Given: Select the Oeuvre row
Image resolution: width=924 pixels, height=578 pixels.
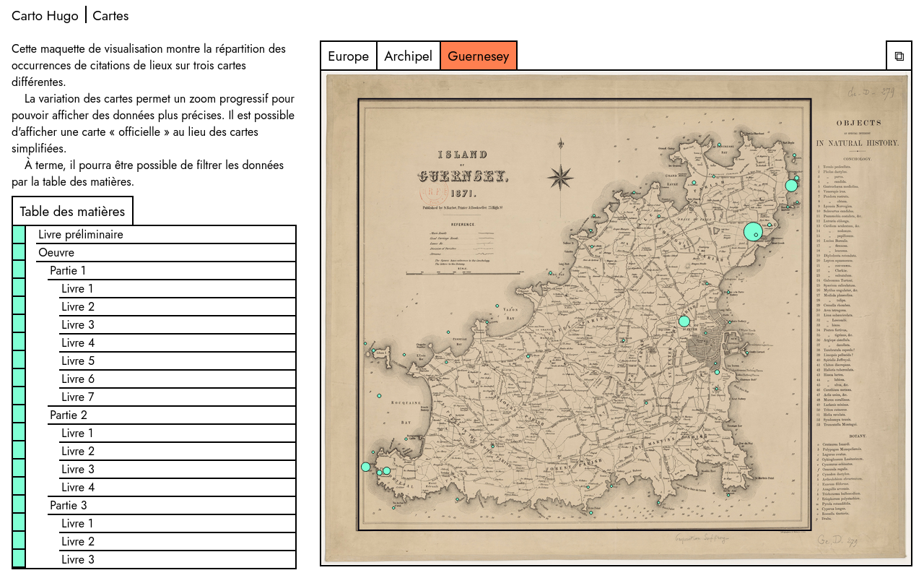Looking at the screenshot, I should click(x=166, y=252).
